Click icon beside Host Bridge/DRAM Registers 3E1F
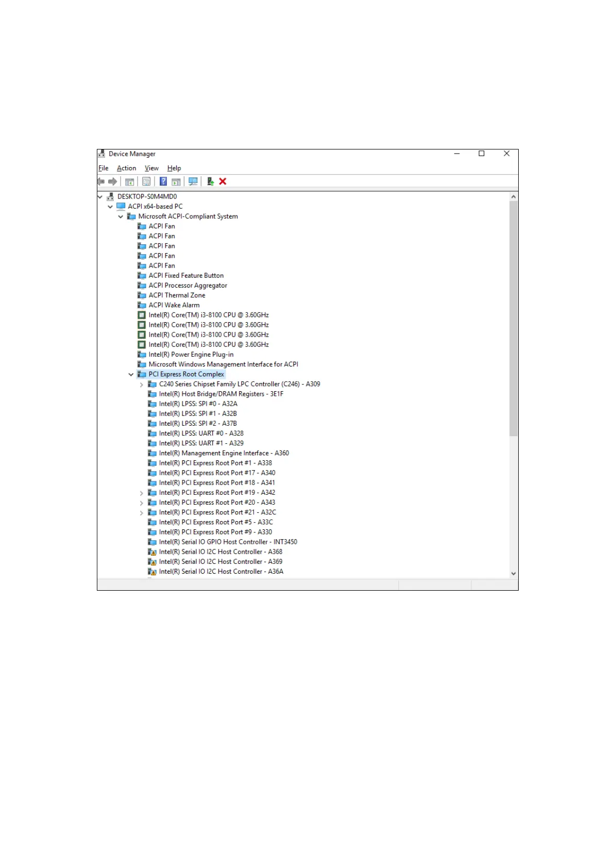613x868 pixels. coord(152,394)
